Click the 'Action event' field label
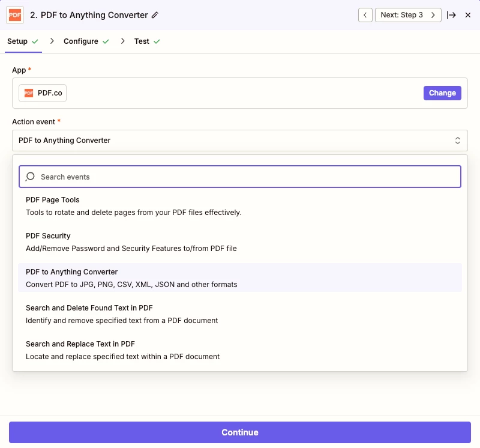Screen dimensions: 480x448 (34, 122)
